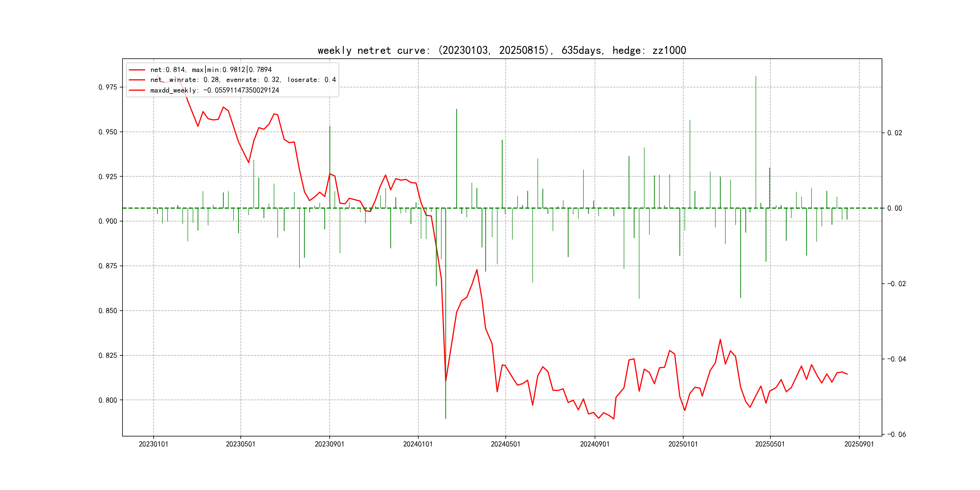This screenshot has width=980, height=490.
Task: Click the x-axis label 20230501
Action: pos(240,444)
